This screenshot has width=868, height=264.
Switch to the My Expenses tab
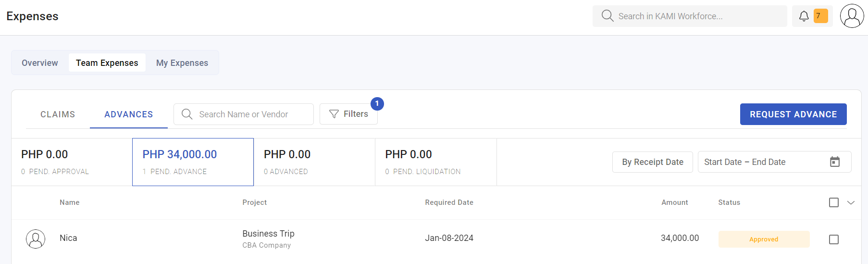coord(182,63)
